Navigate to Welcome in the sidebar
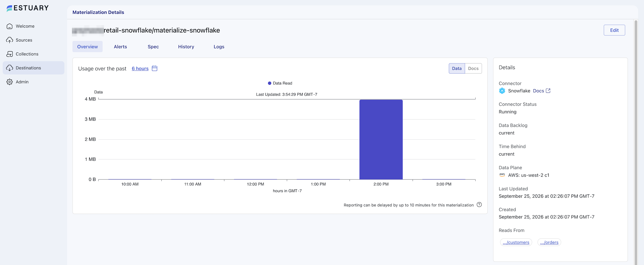The height and width of the screenshot is (265, 644). point(33,26)
